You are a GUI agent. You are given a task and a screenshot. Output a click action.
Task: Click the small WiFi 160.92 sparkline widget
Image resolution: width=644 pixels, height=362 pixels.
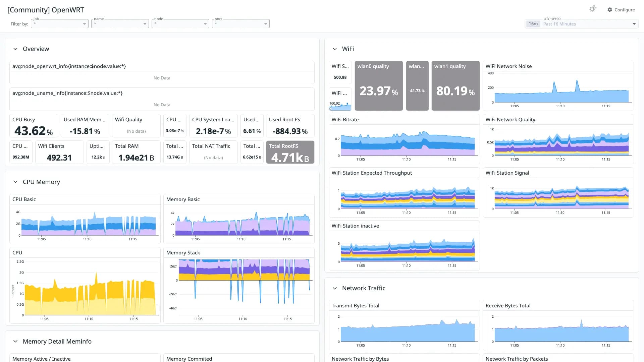(340, 99)
